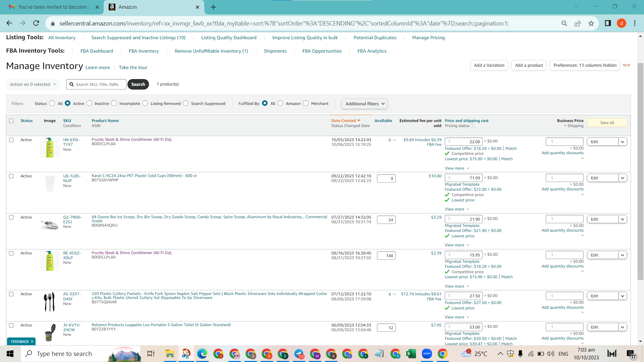
Task: Click the Date Created sort arrow
Action: (x=359, y=121)
